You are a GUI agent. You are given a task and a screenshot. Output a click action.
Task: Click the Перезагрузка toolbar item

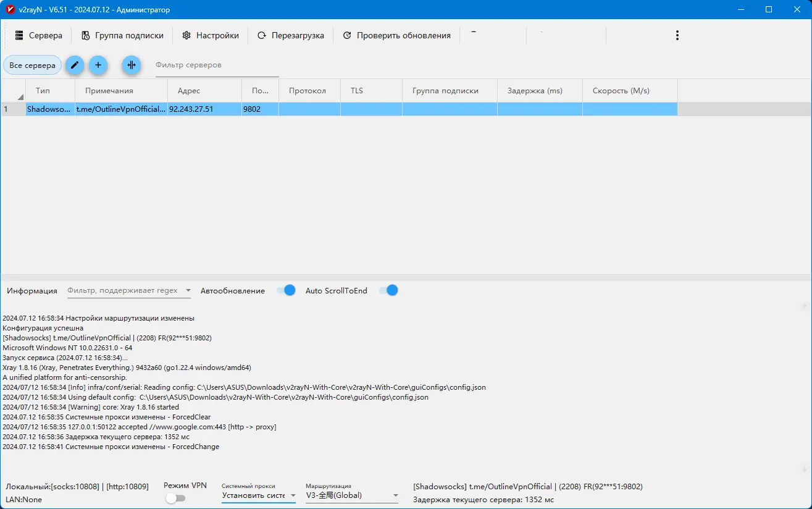[x=290, y=36]
